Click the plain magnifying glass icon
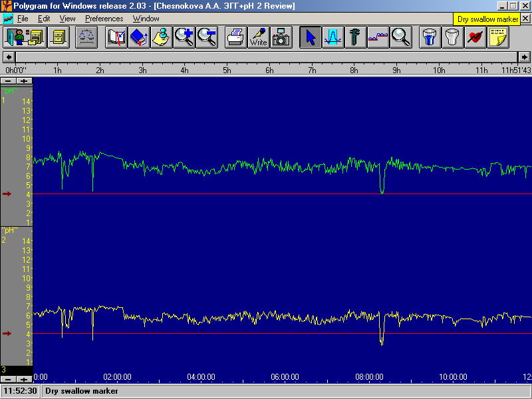Screen dimensions: 532x399 pos(401,37)
